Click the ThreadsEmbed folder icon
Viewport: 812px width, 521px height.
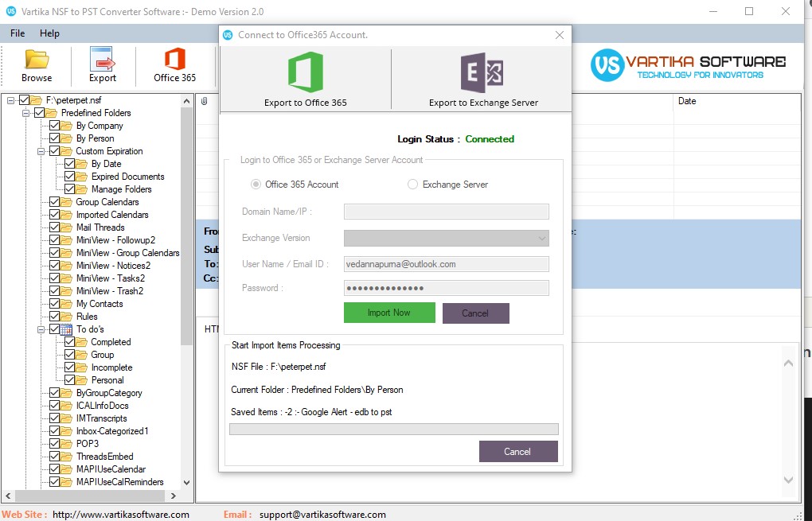tap(66, 457)
